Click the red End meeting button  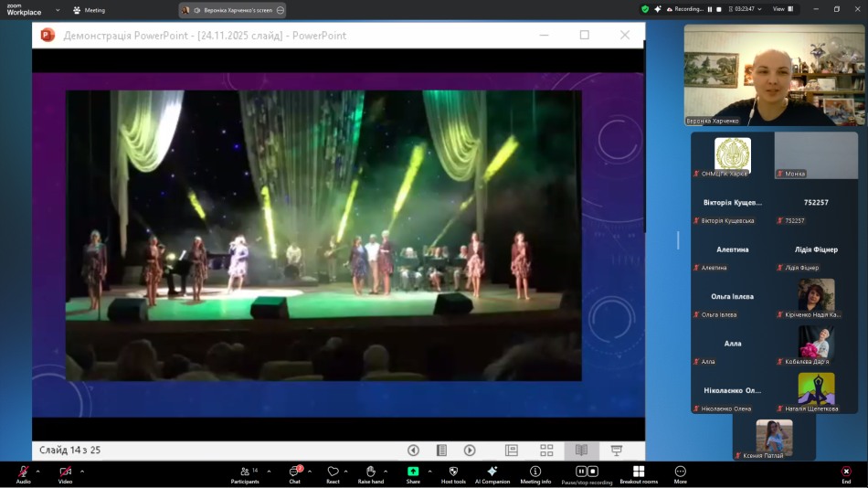[x=846, y=473]
